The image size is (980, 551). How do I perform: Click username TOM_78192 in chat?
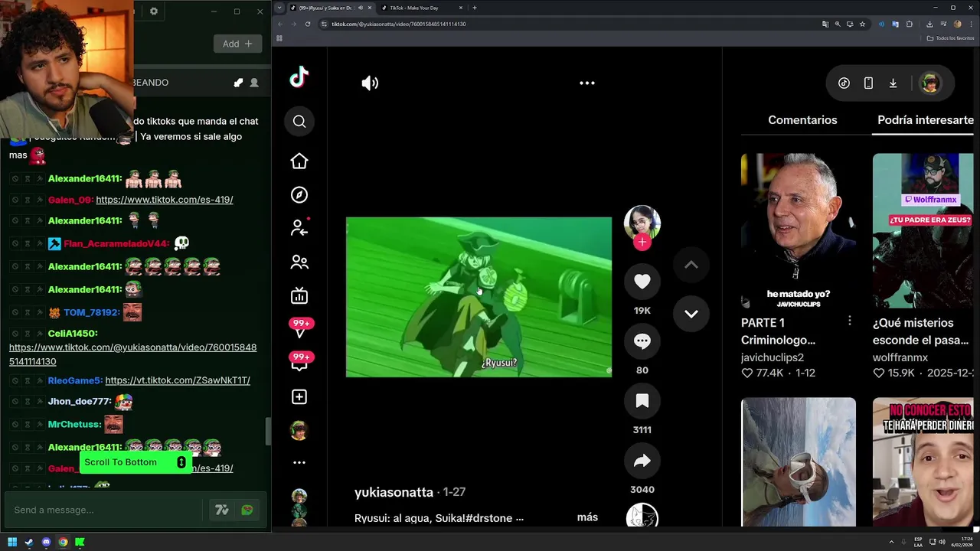(x=92, y=312)
